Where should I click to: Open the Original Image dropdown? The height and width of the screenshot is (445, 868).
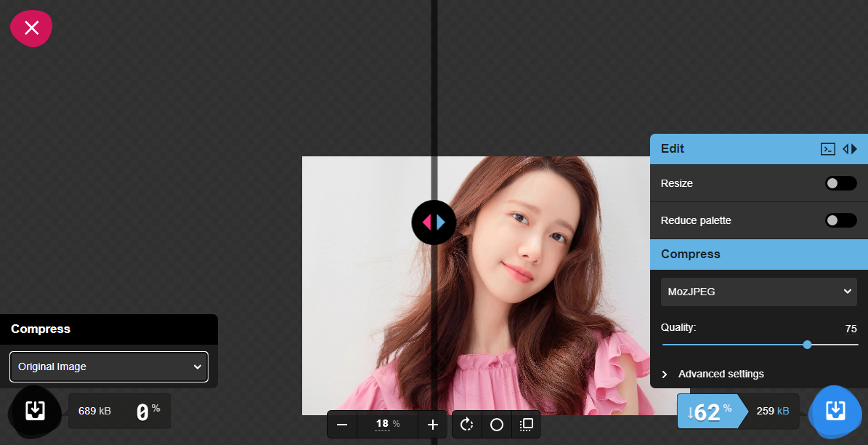pyautogui.click(x=109, y=367)
